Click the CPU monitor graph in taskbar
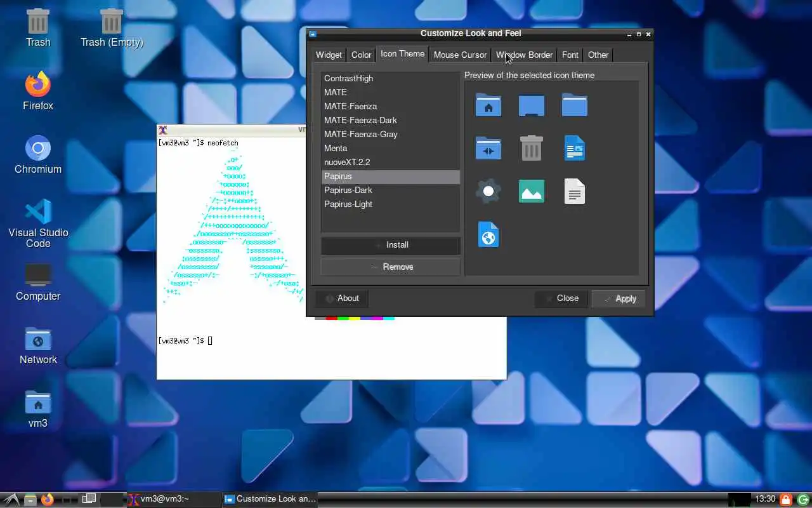This screenshot has width=812, height=508. 740,499
